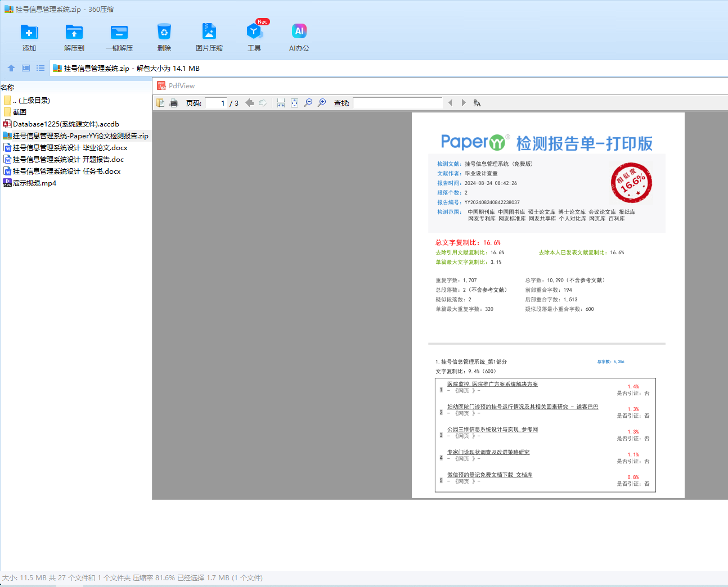Open the 工具 (Tools) menu button
728x587 pixels.
point(254,38)
